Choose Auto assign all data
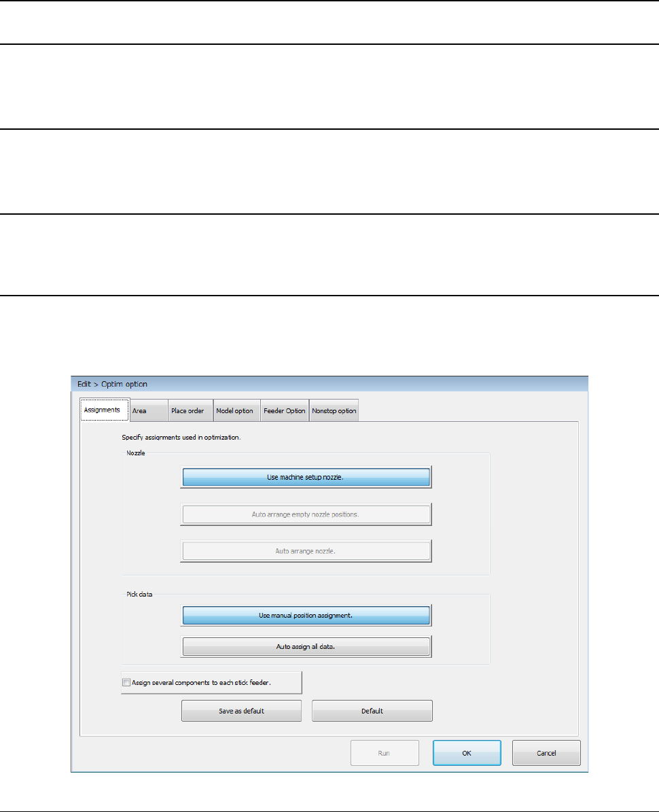This screenshot has height=812, width=659. (x=306, y=646)
